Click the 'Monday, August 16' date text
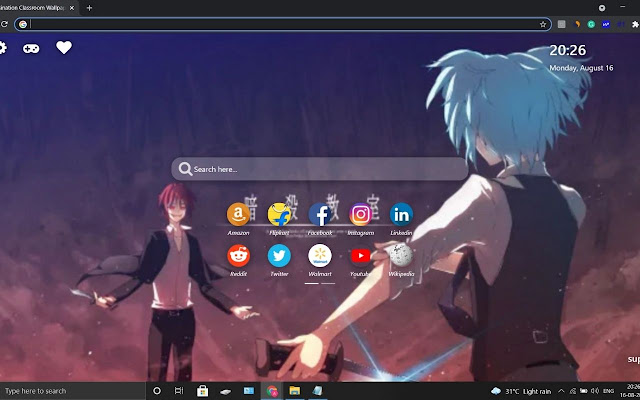Screen dimensions: 640x400 [x=581, y=68]
